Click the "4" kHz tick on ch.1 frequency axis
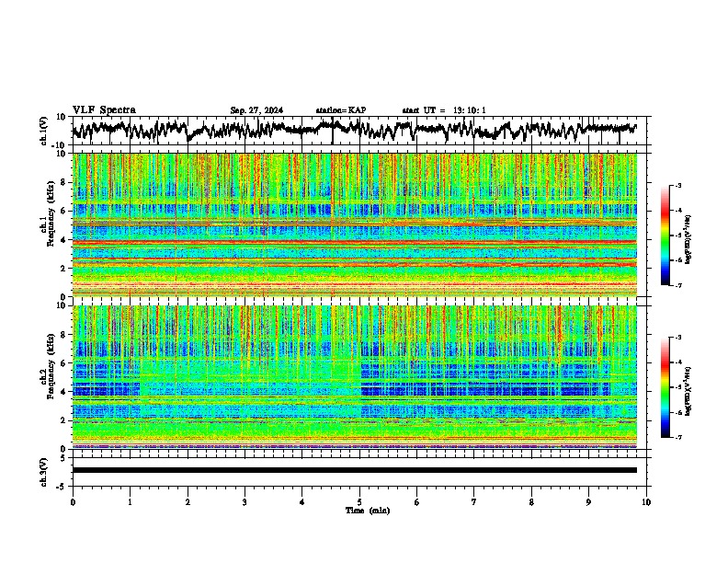The width and height of the screenshot is (728, 563). 64,240
